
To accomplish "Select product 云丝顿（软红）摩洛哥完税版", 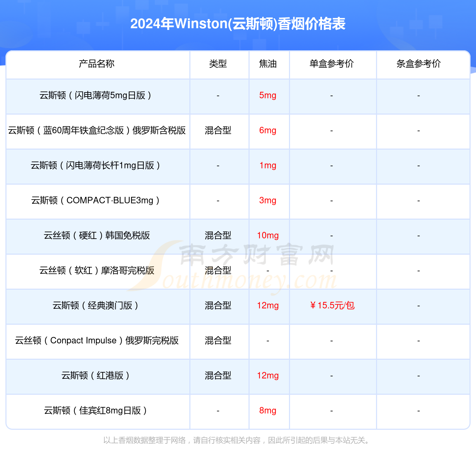I will (x=97, y=271).
